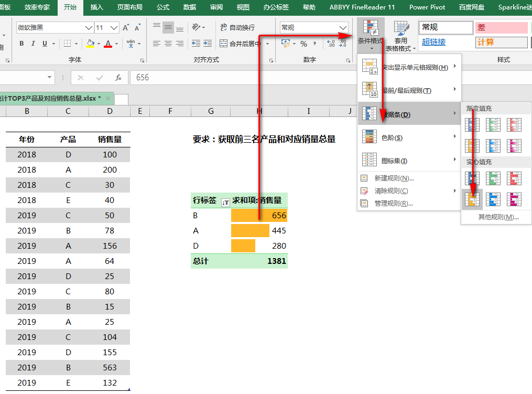This screenshot has width=532, height=394.
Task: Open Icon Sets (图标集) submenu
Action: point(409,161)
